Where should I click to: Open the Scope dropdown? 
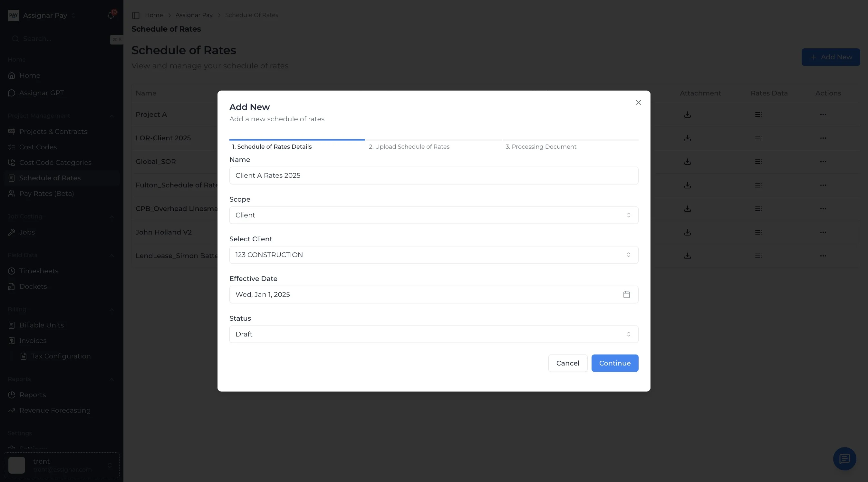click(434, 215)
